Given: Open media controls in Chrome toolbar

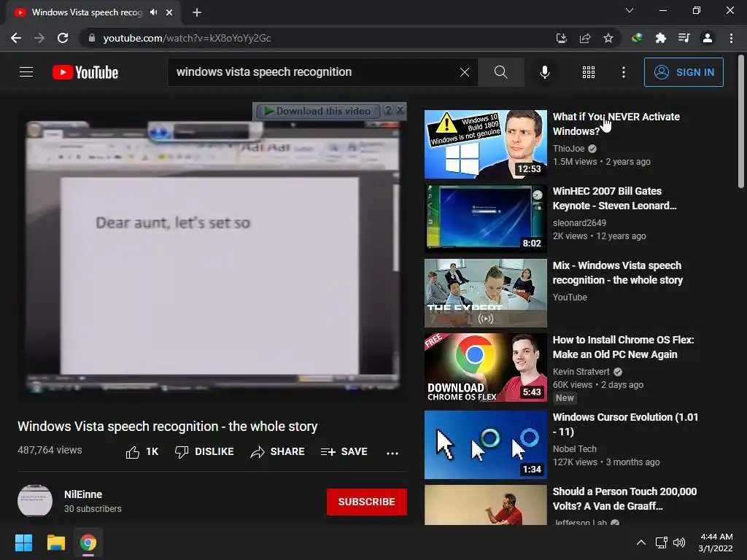Looking at the screenshot, I should pyautogui.click(x=684, y=38).
